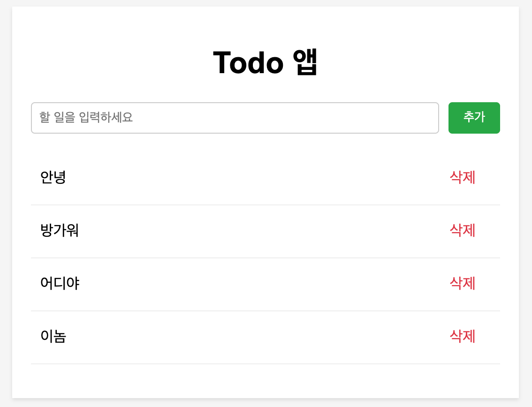
Task: Click empty white space beneath the last todo
Action: [x=266, y=381]
